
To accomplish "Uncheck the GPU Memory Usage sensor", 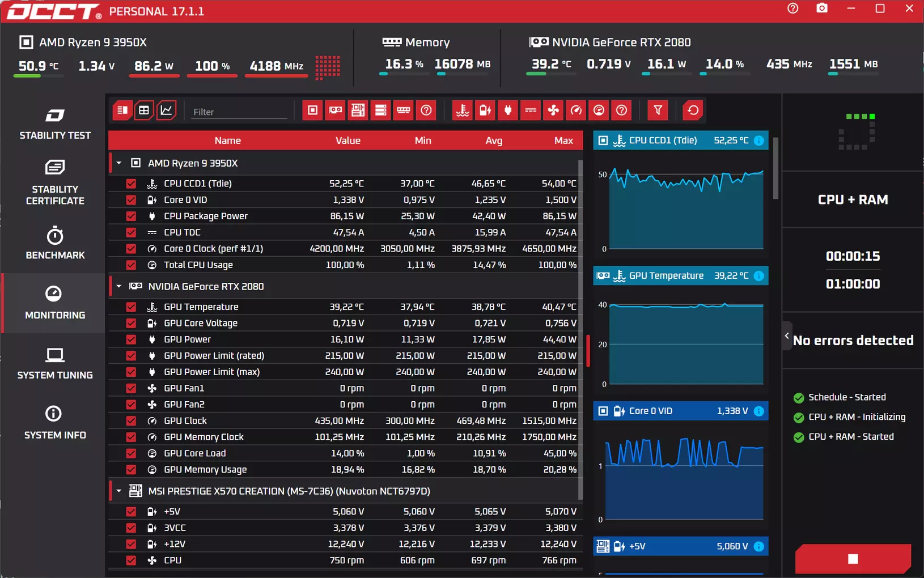I will 131,470.
